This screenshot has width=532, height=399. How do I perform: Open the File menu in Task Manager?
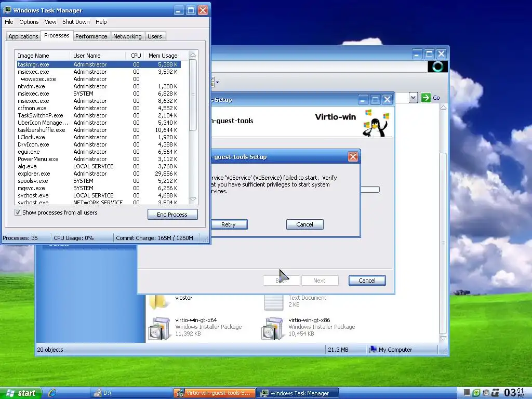[x=9, y=22]
